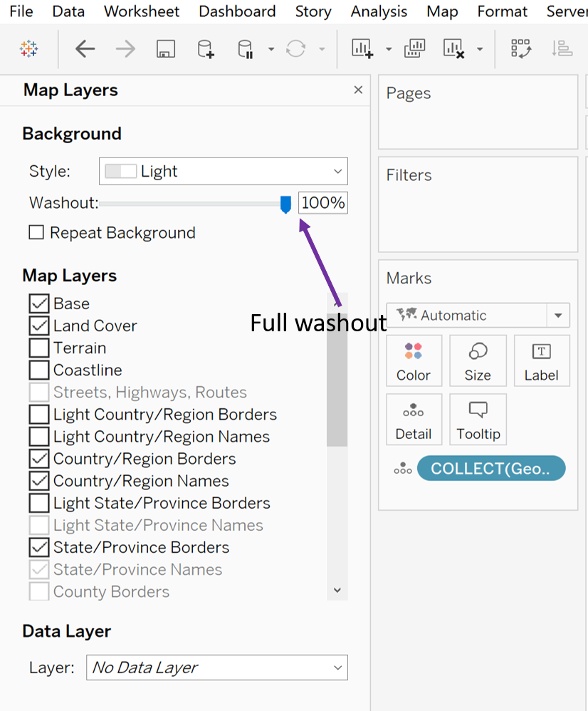Click the Save workbook toolbar icon
The image size is (588, 711).
165,48
